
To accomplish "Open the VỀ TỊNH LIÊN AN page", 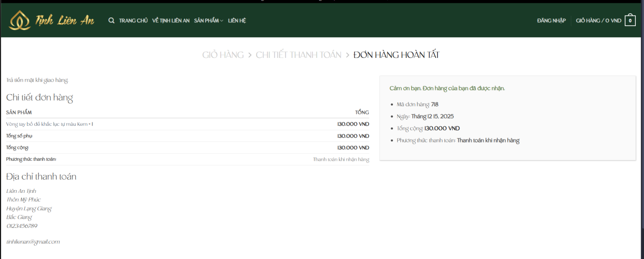I will pyautogui.click(x=171, y=21).
